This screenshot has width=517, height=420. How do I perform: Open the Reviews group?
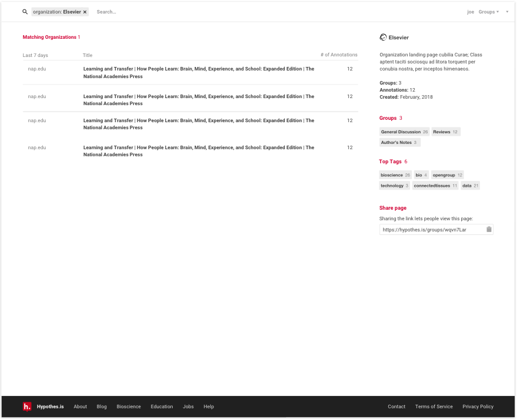coord(445,132)
